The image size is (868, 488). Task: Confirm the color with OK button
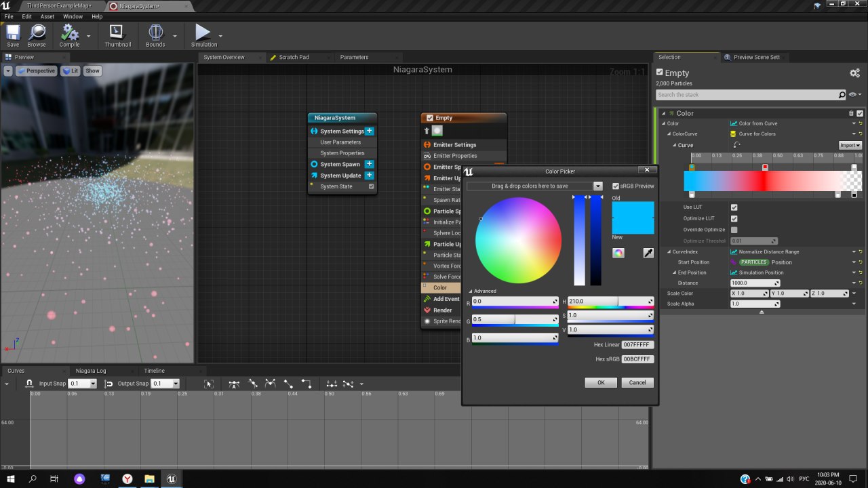(x=601, y=382)
